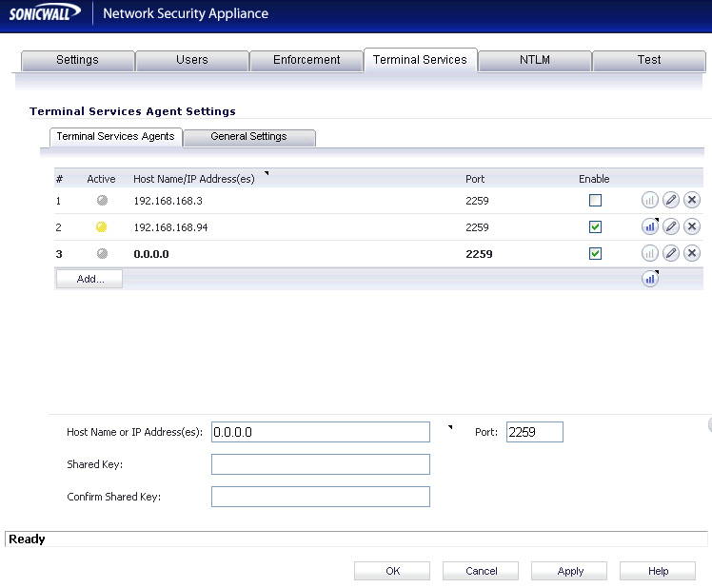Click the Port number field

point(534,432)
